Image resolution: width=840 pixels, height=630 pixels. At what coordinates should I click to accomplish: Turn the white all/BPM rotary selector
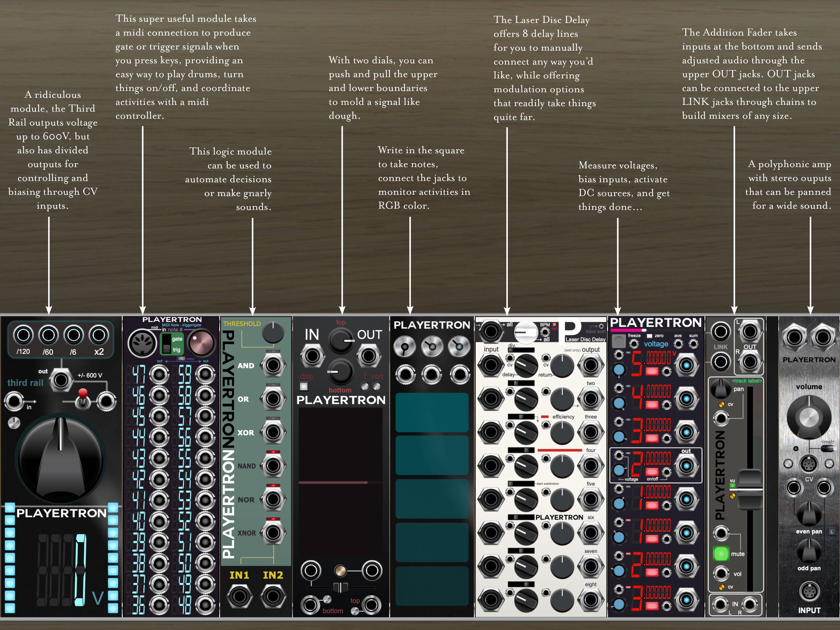pyautogui.click(x=526, y=332)
